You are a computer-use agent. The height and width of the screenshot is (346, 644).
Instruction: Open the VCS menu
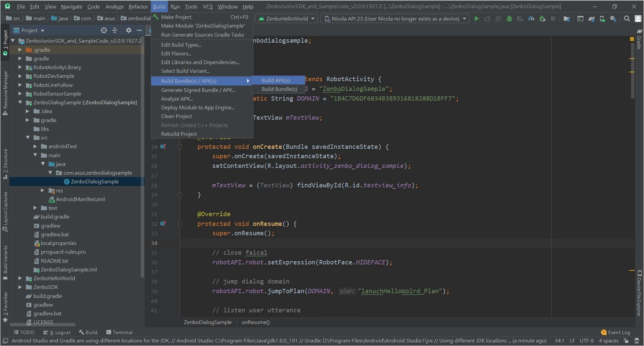(207, 7)
